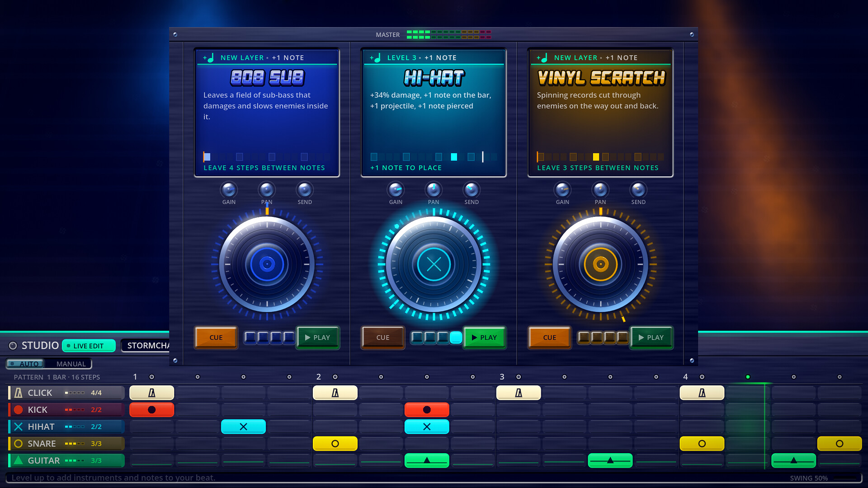The height and width of the screenshot is (488, 868).
Task: Toggle the second HIHAT note step
Action: [x=427, y=427]
